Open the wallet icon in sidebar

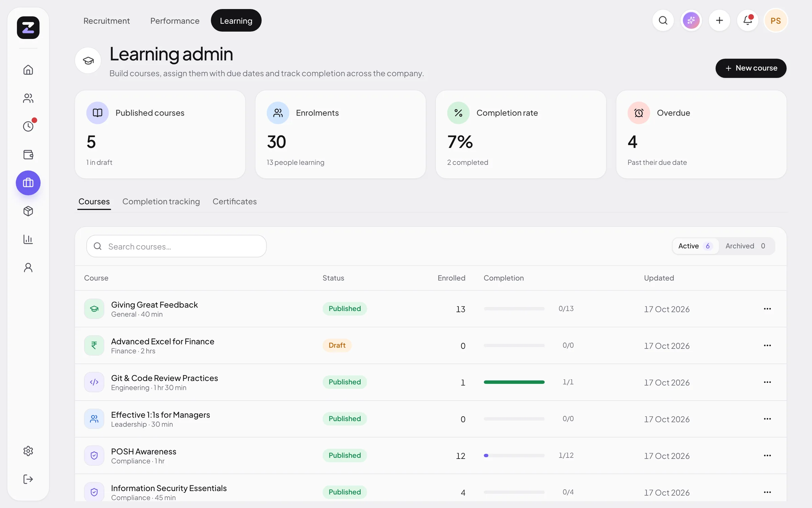(28, 155)
